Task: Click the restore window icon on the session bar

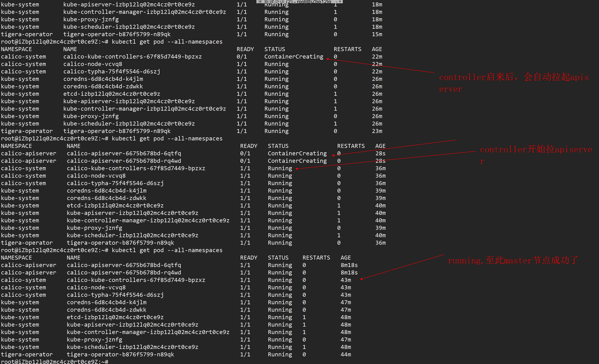Action: point(340,1)
